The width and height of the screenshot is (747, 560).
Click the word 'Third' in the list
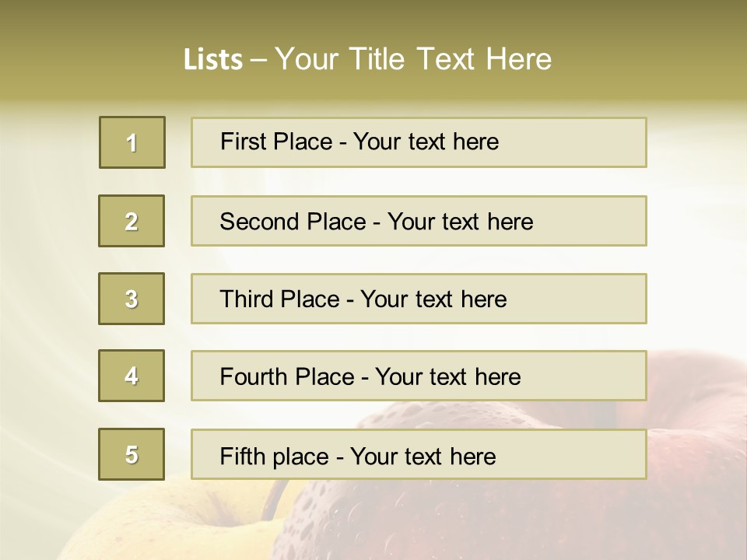[247, 299]
